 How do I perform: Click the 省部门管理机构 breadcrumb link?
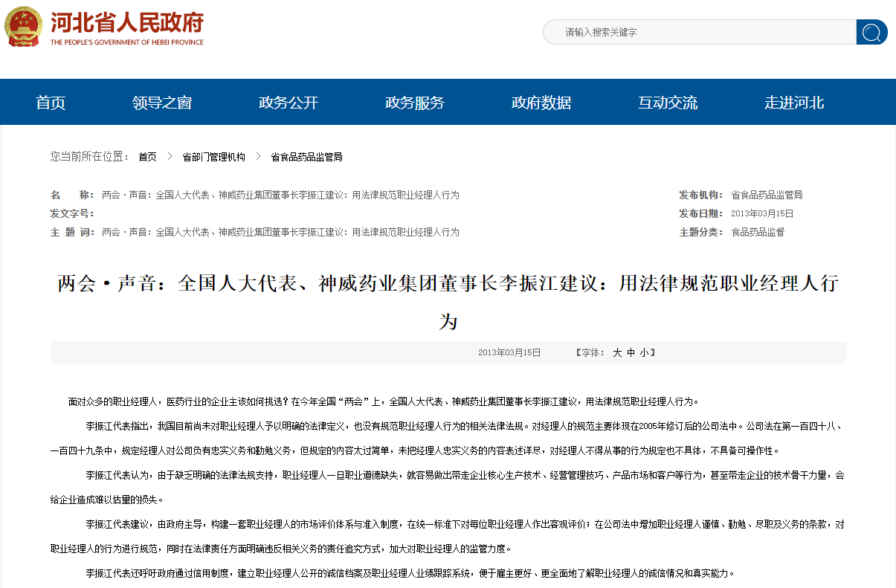(x=213, y=157)
